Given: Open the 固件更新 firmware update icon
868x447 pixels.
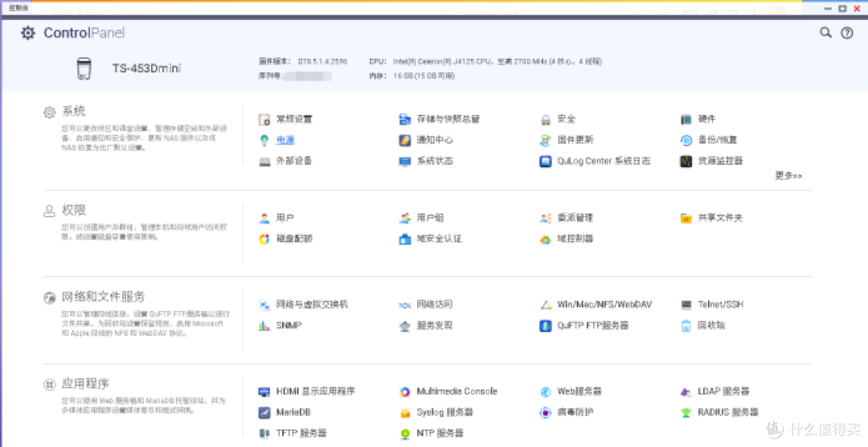Looking at the screenshot, I should (545, 140).
